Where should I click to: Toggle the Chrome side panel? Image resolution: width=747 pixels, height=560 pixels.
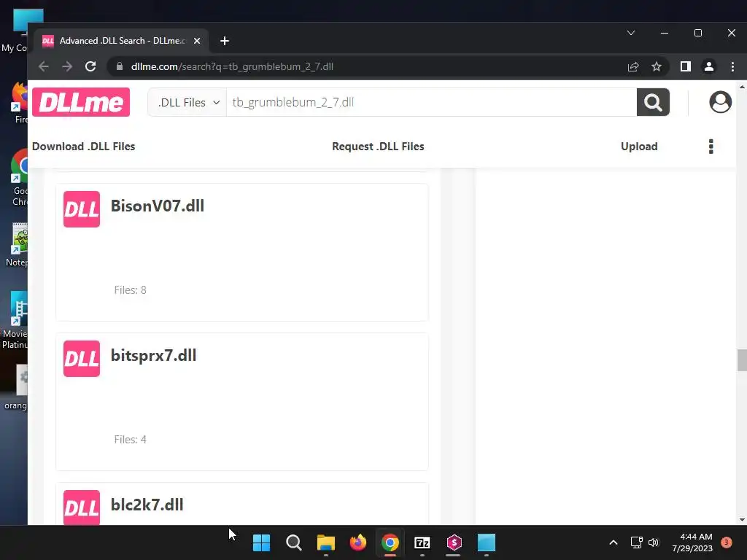point(686,66)
